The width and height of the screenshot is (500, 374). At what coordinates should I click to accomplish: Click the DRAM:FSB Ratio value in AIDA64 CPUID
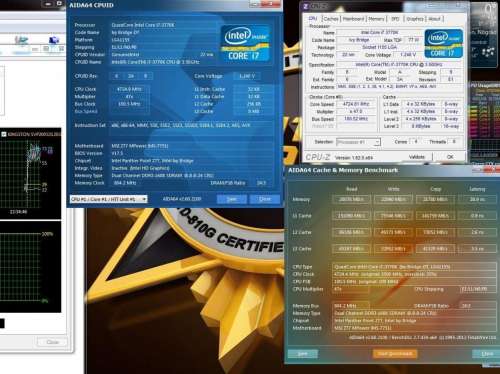[x=261, y=183]
